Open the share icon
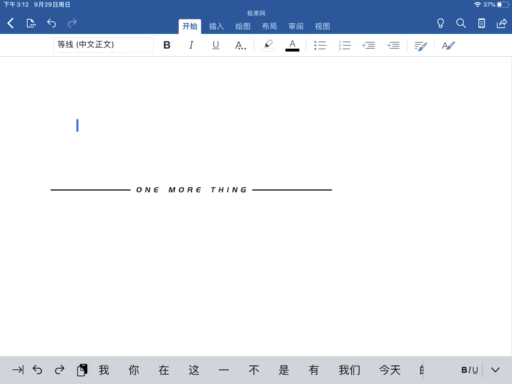 501,23
